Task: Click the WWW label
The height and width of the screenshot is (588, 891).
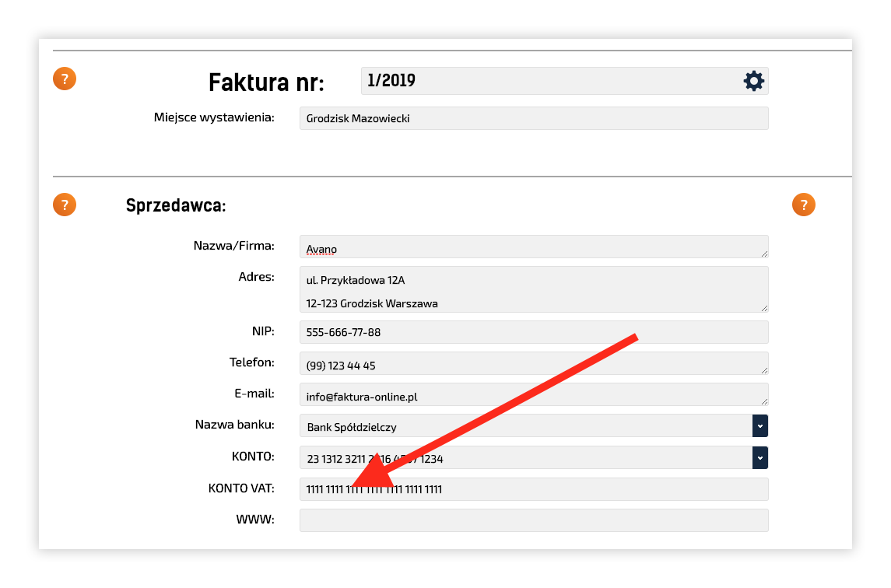Action: (x=255, y=520)
